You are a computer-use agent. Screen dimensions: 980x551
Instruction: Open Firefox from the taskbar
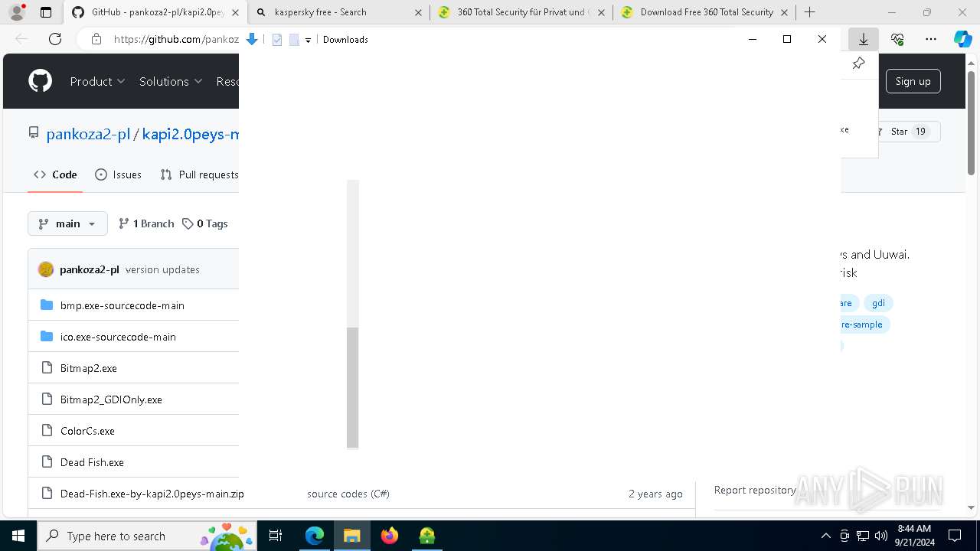(390, 536)
